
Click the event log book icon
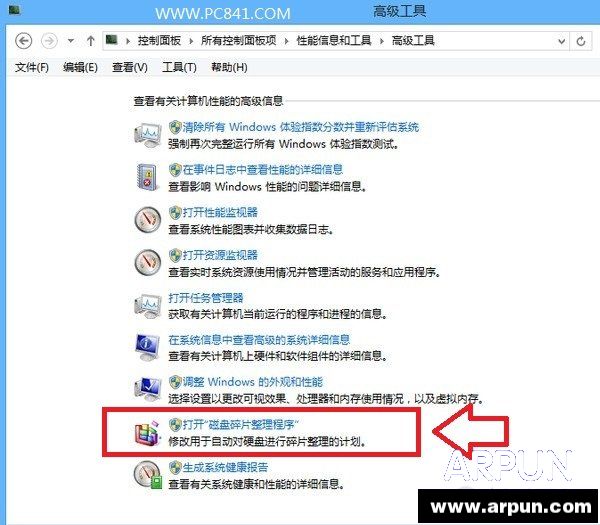pyautogui.click(x=147, y=177)
